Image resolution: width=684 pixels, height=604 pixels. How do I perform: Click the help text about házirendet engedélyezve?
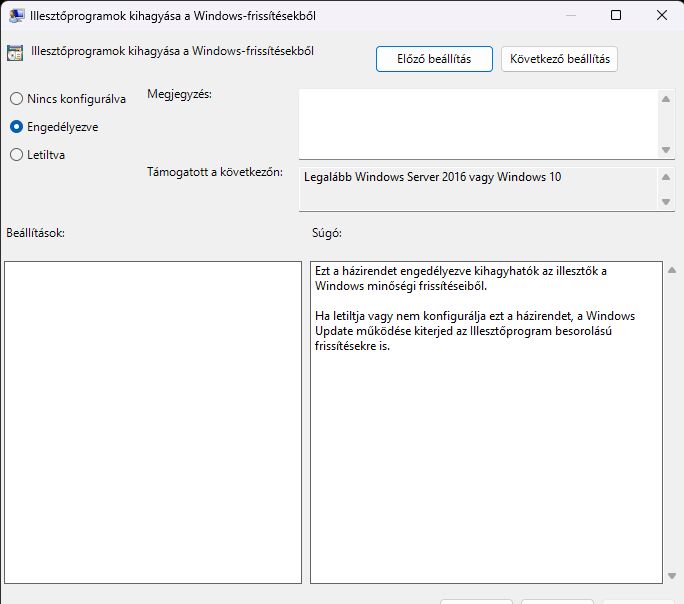pos(461,278)
